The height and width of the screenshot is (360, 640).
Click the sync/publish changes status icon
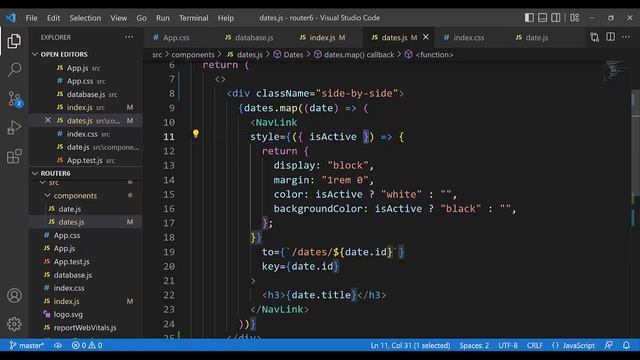pyautogui.click(x=58, y=345)
